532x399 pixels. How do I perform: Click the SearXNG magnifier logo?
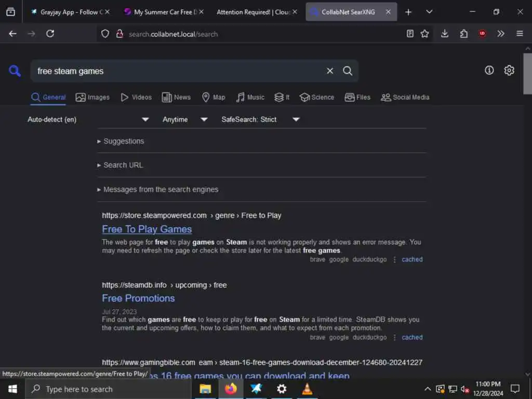pyautogui.click(x=15, y=71)
